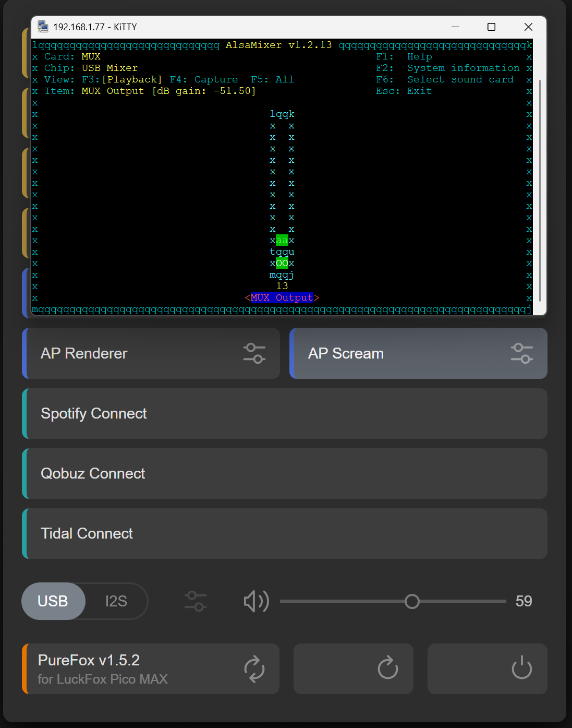Click the speaker volume mute icon
The image size is (572, 728).
256,601
